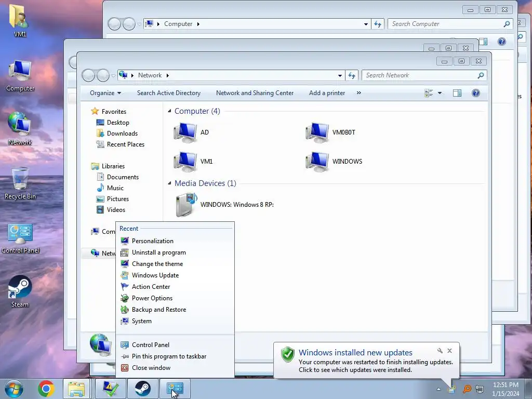Select Action Center in jump list

(175, 287)
